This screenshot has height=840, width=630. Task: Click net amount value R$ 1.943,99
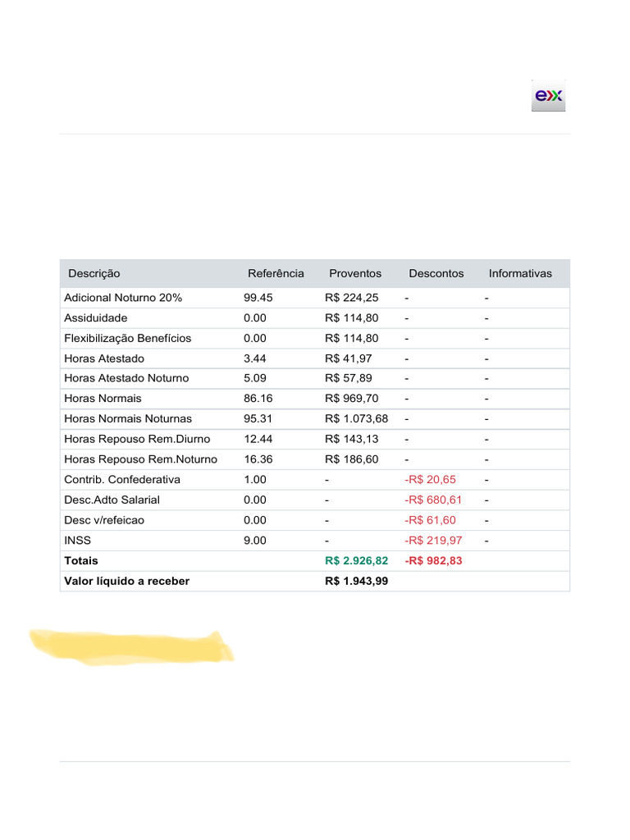click(x=356, y=581)
